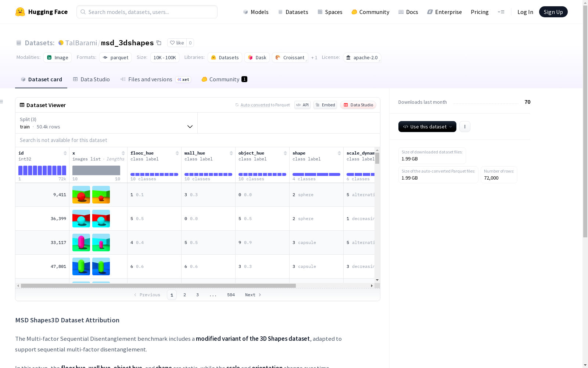Select the Dask library tag
This screenshot has width=588, height=368.
click(257, 57)
